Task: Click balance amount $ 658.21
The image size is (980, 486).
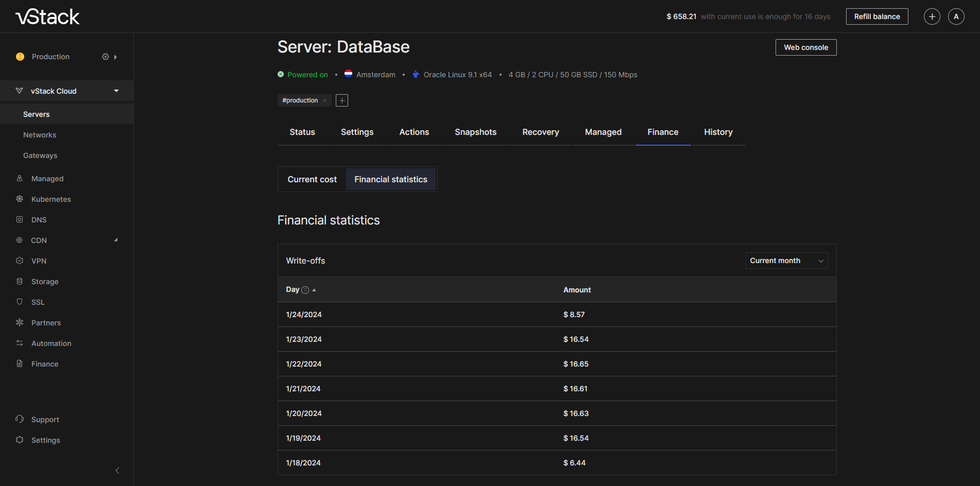Action: 681,16
